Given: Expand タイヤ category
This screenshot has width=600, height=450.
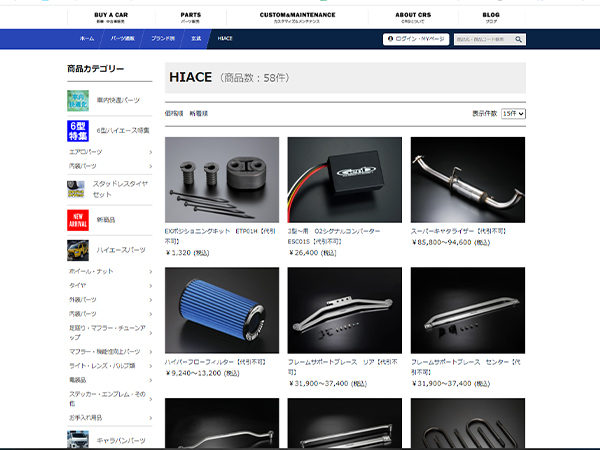Looking at the screenshot, I should pos(110,285).
